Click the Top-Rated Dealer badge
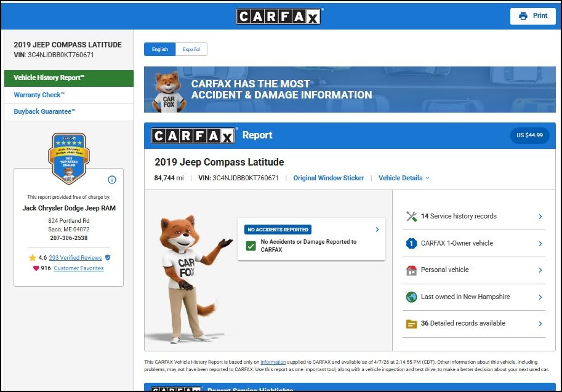The width and height of the screenshot is (562, 392). [68, 158]
